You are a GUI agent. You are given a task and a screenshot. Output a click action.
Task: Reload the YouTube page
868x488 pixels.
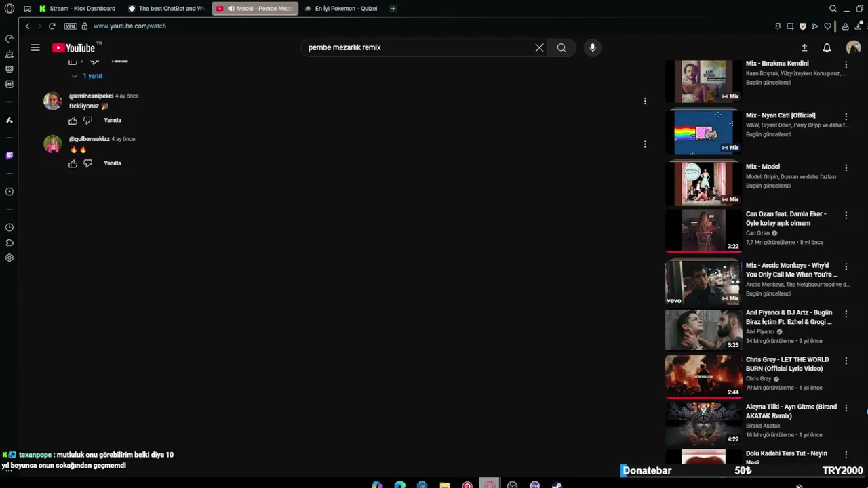pos(52,26)
